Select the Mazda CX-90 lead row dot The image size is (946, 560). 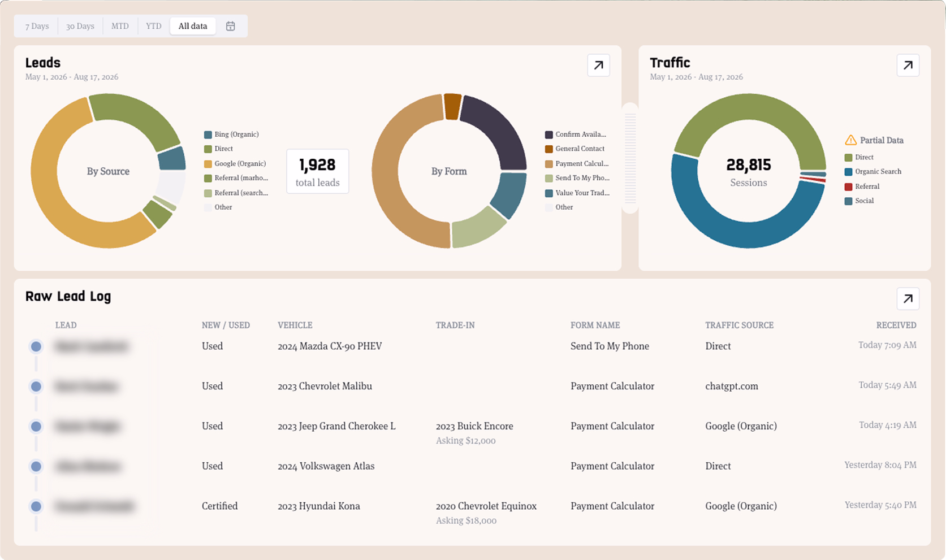point(36,346)
